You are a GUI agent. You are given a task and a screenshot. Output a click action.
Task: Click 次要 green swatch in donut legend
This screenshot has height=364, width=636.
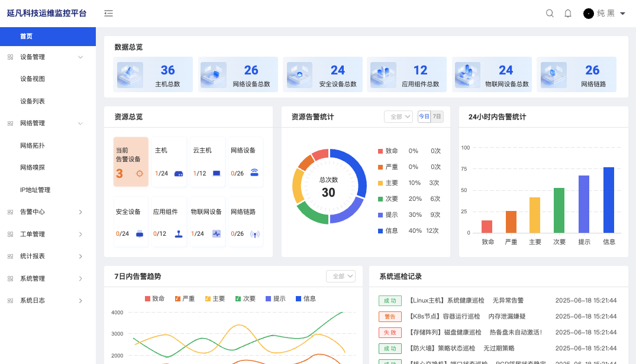[x=380, y=199]
